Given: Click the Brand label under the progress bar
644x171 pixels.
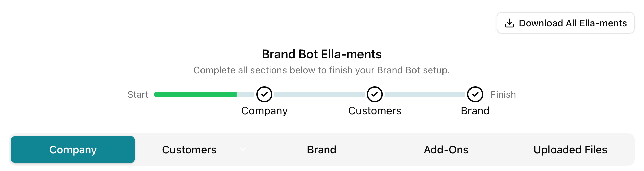Looking at the screenshot, I should (475, 111).
